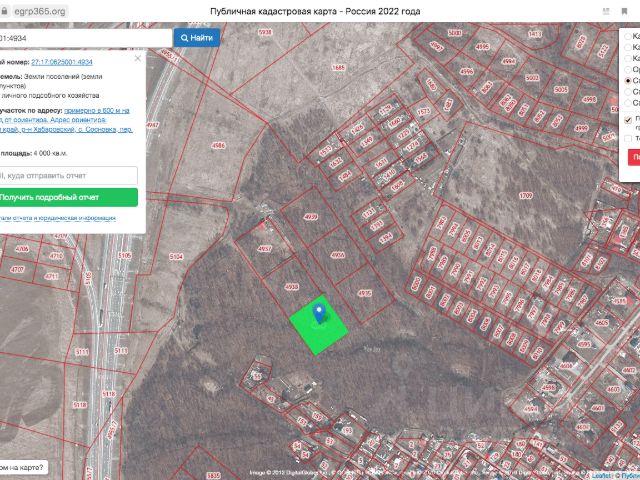
Task: Select parcel labeled 5005
Action: pos(561,89)
